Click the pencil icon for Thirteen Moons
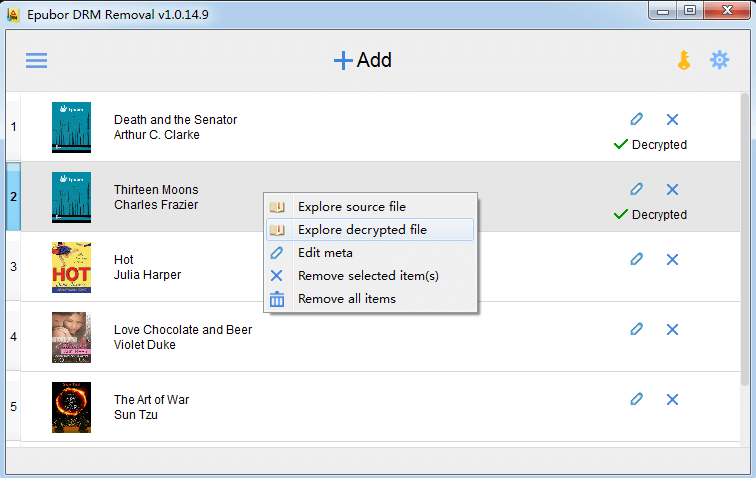Viewport: 756px width, 478px height. (636, 189)
